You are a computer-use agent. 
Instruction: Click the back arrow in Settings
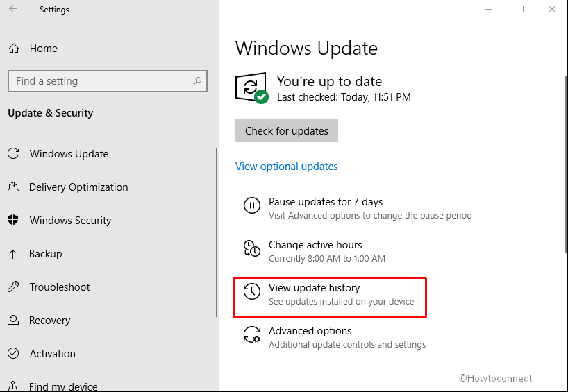(x=13, y=9)
